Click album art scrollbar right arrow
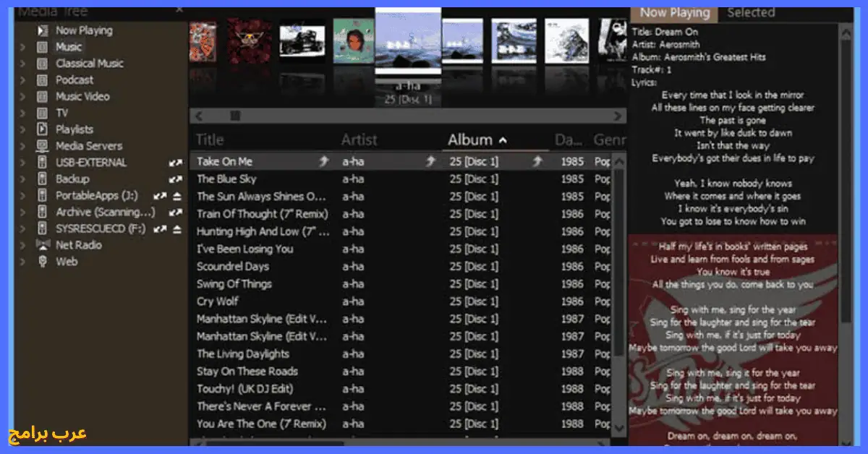Screen dimensions: 868x454 point(617,116)
